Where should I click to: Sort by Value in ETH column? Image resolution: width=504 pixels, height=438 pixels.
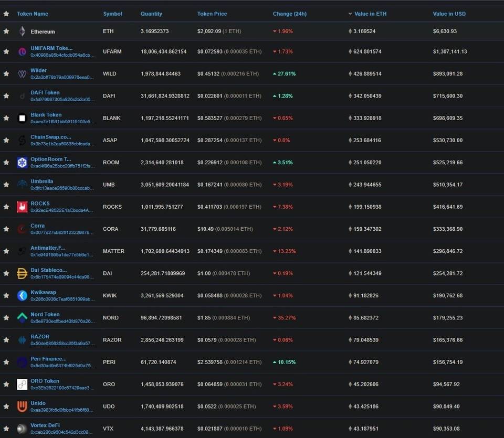[370, 14]
